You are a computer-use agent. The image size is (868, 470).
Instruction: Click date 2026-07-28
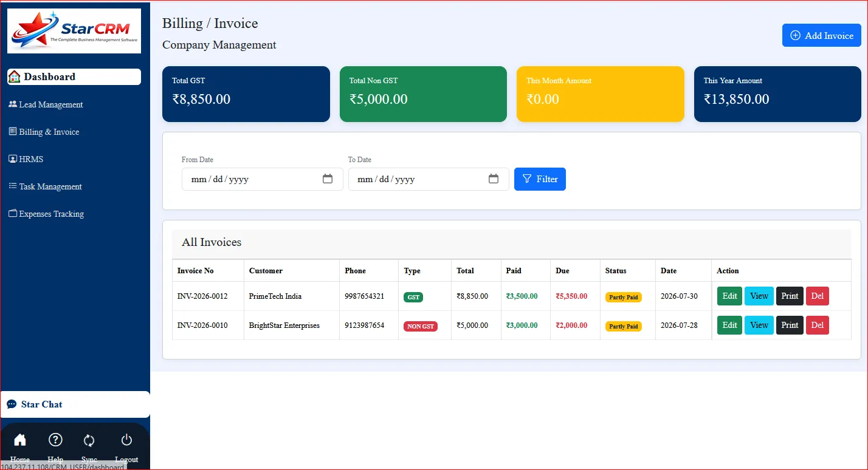[x=679, y=325]
